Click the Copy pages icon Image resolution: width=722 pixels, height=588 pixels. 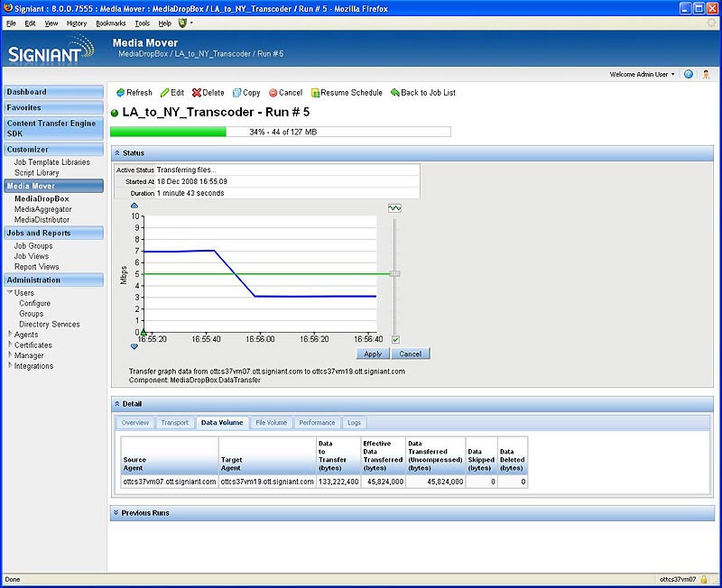click(236, 93)
